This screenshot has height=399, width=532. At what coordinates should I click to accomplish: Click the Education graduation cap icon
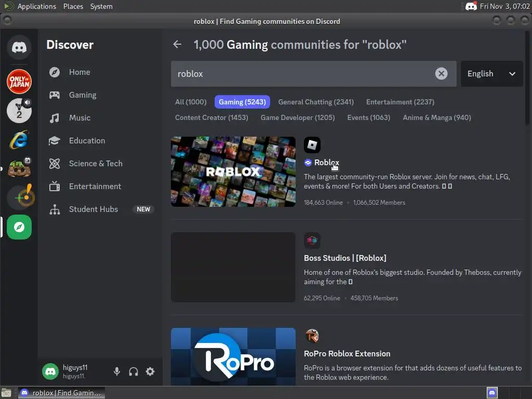click(54, 140)
